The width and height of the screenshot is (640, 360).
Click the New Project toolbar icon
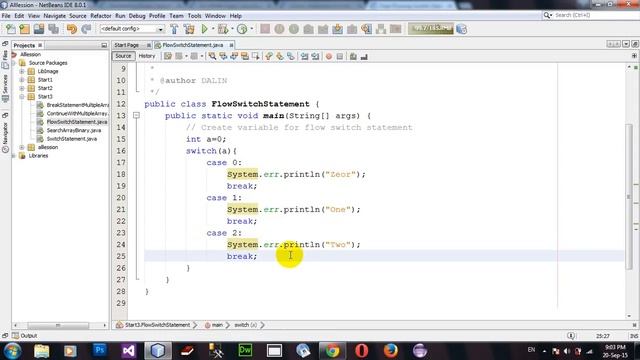24,29
